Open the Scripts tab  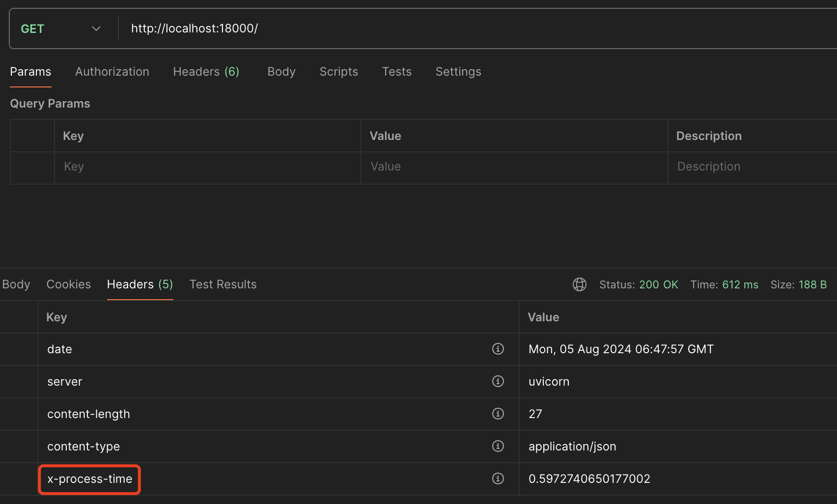point(339,72)
